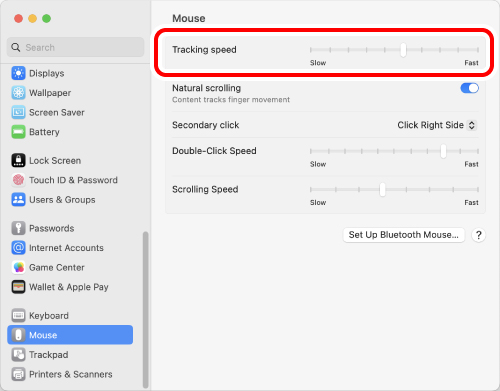Click the Printers & Scanners icon

(18, 374)
